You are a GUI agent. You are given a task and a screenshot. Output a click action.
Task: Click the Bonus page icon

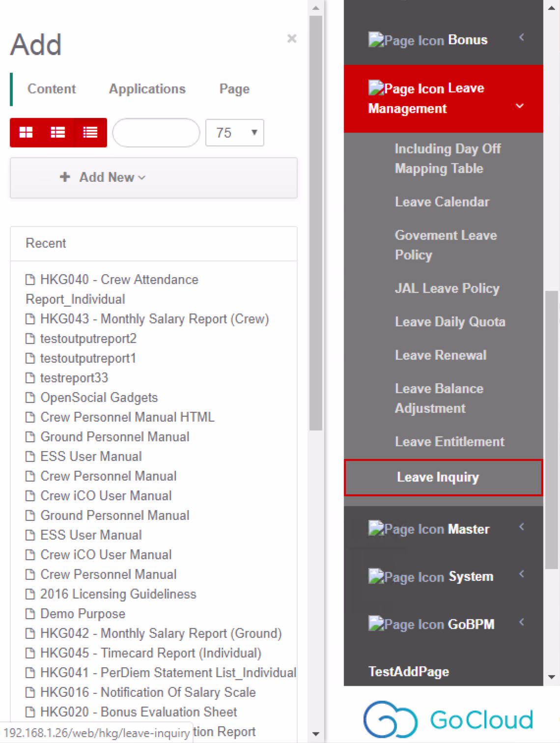tap(376, 40)
